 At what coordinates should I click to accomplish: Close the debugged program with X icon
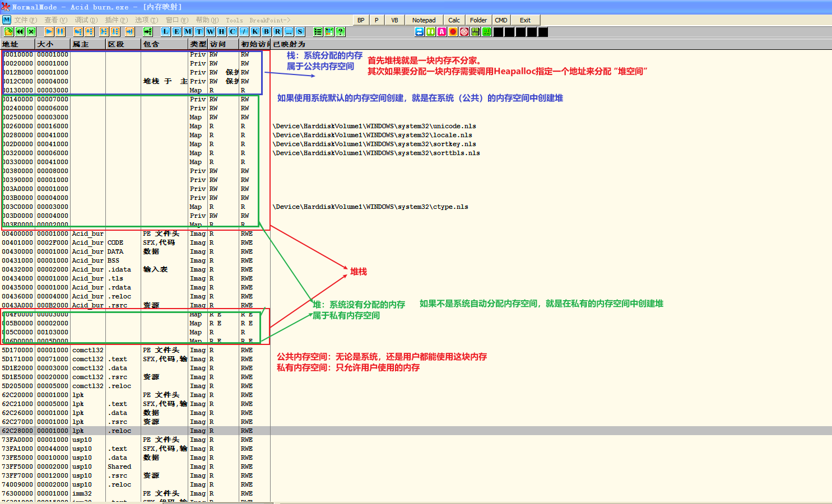click(x=31, y=32)
